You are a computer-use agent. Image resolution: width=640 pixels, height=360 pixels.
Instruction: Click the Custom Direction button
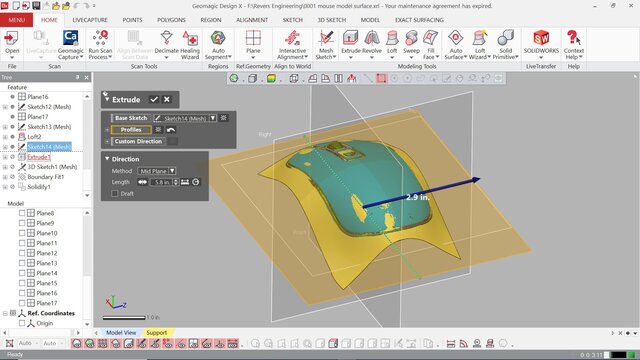tap(138, 141)
